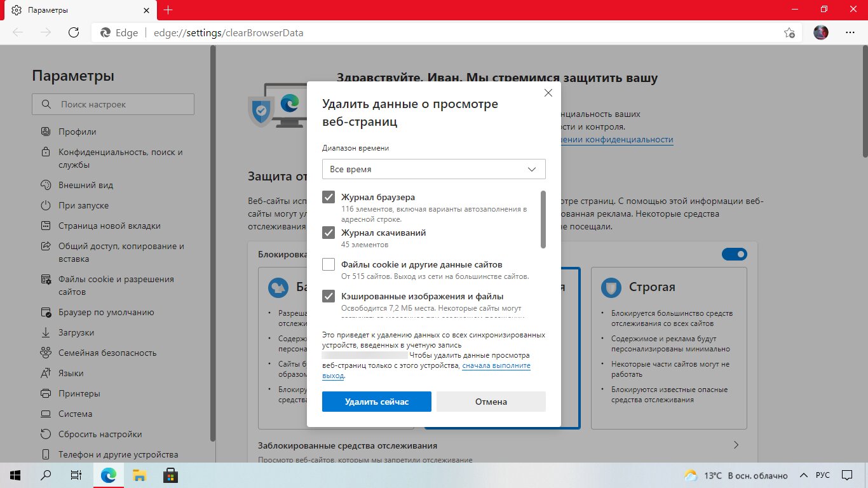Click the Downloads arrow icon in sidebar
The image size is (868, 488).
[46, 332]
